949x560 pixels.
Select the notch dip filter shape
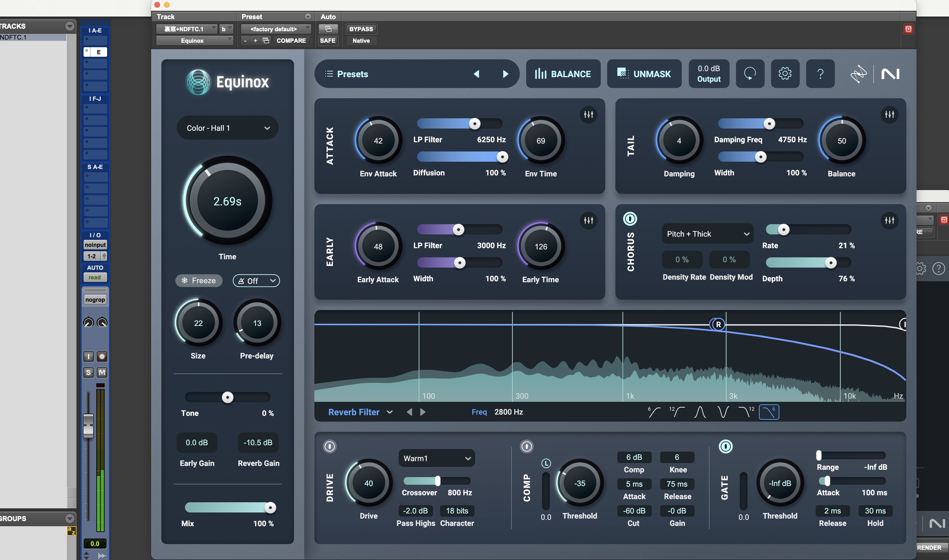point(723,412)
